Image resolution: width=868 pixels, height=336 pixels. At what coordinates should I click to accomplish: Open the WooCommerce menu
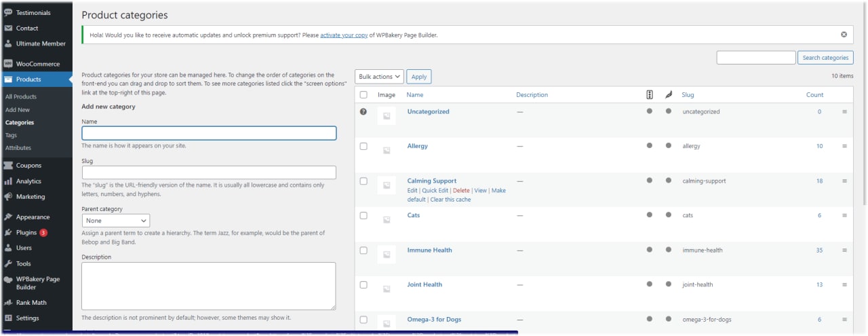[x=36, y=64]
